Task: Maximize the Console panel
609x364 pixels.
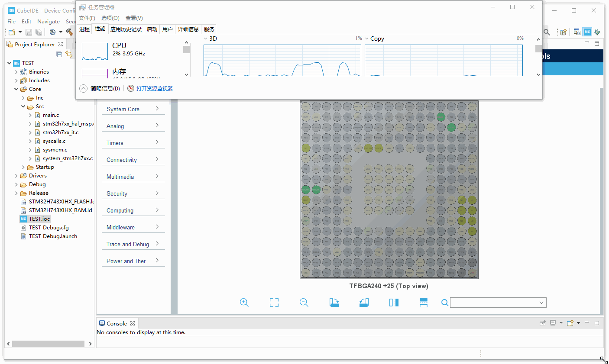Action: pyautogui.click(x=597, y=322)
